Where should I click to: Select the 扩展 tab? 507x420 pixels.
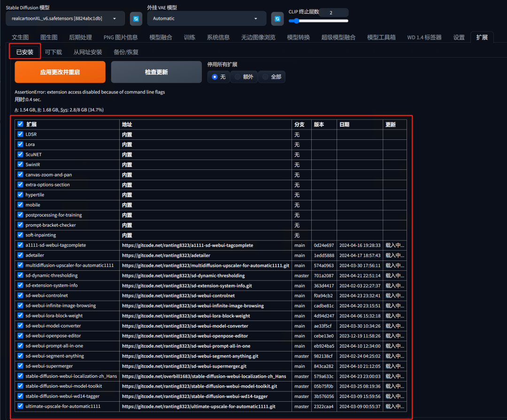point(482,37)
